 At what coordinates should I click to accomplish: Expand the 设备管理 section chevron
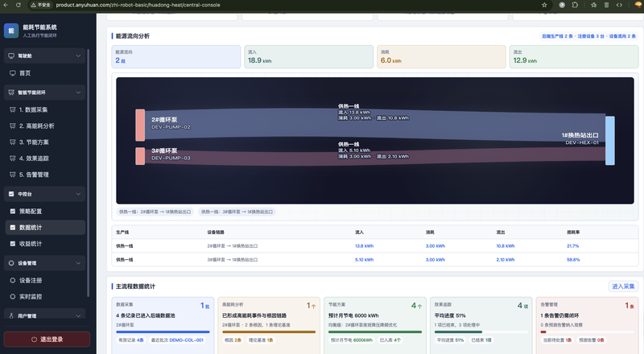78,263
